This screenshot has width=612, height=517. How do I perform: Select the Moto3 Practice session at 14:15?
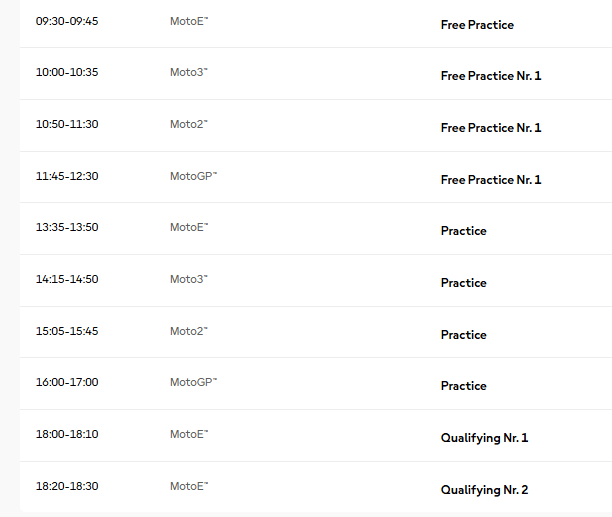coord(463,283)
